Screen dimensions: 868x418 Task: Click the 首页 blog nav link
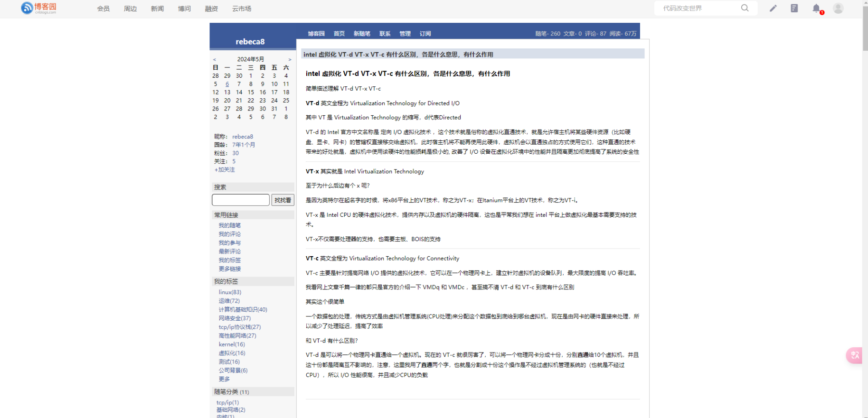point(339,34)
